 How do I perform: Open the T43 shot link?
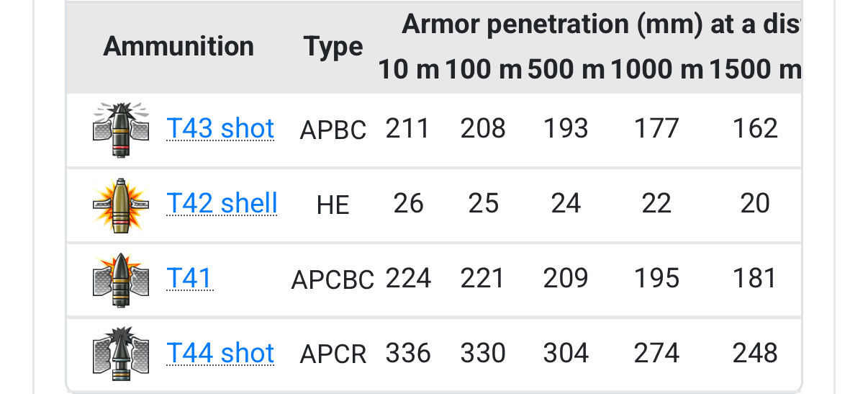220,128
